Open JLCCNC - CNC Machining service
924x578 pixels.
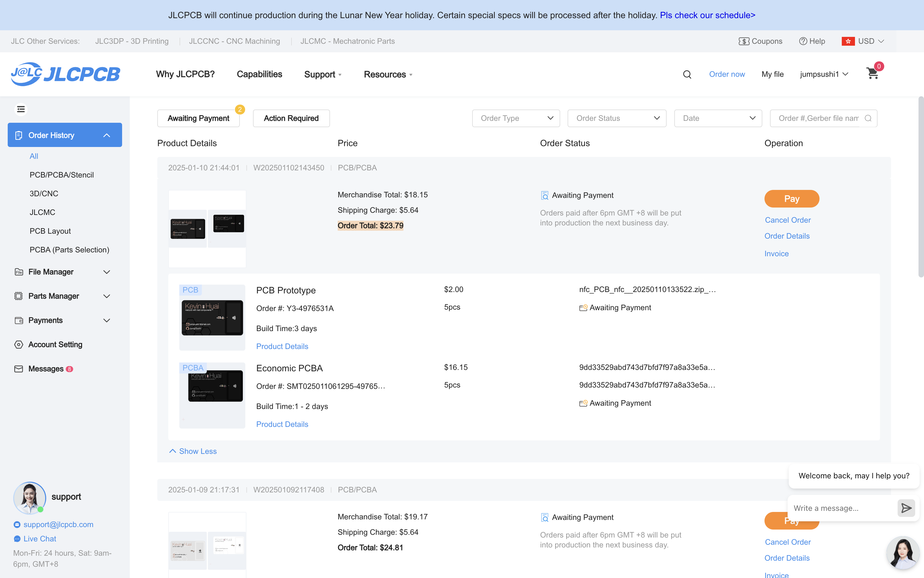(x=234, y=41)
